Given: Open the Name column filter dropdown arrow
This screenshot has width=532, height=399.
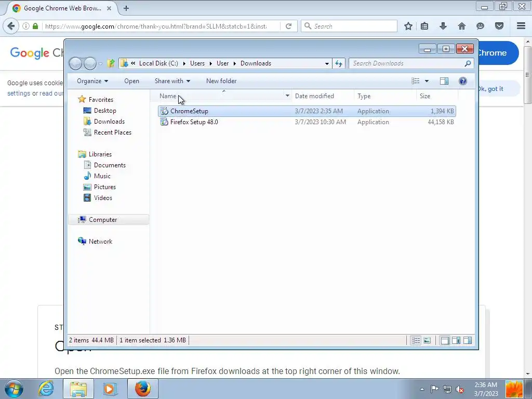Looking at the screenshot, I should [x=287, y=96].
